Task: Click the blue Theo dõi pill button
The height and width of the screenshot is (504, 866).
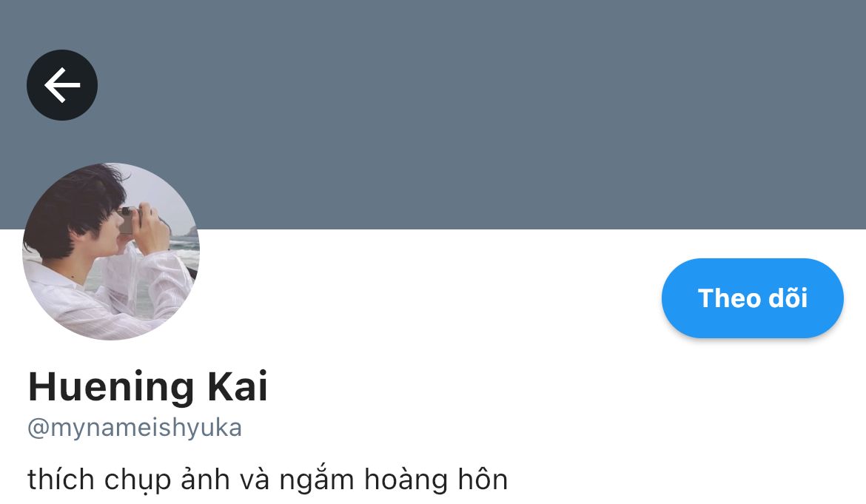Action: (x=752, y=298)
